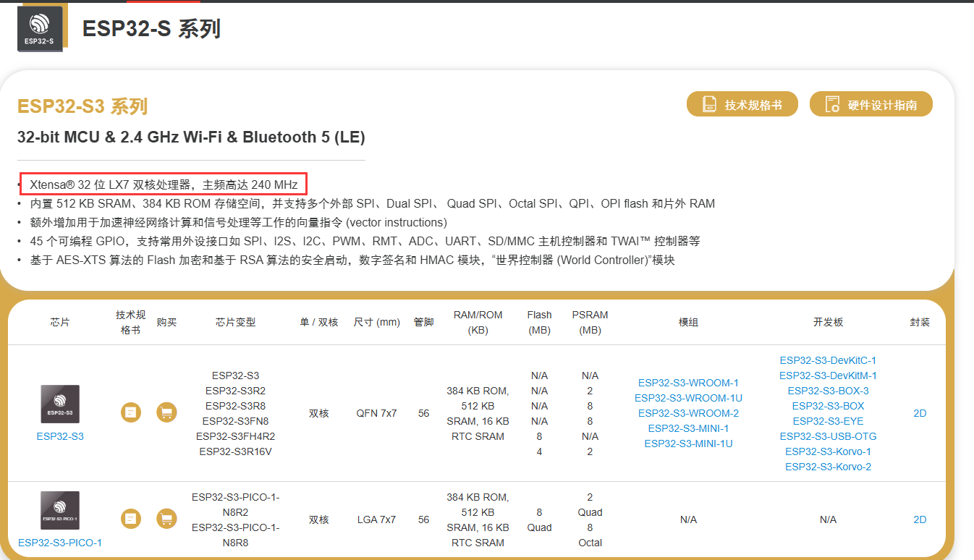Click the ESP32-S 系列 page title
Viewport: 974px width, 560px height.
151,29
